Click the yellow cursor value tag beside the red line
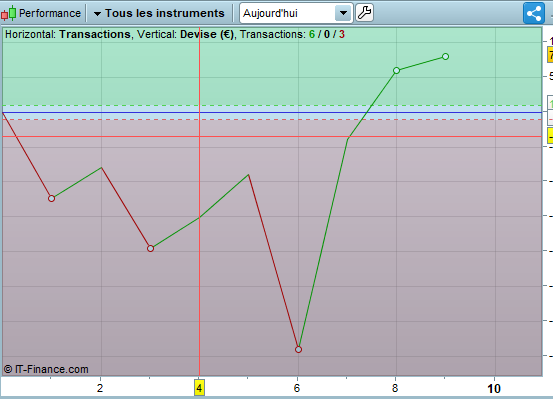This screenshot has height=399, width=553. click(x=550, y=136)
